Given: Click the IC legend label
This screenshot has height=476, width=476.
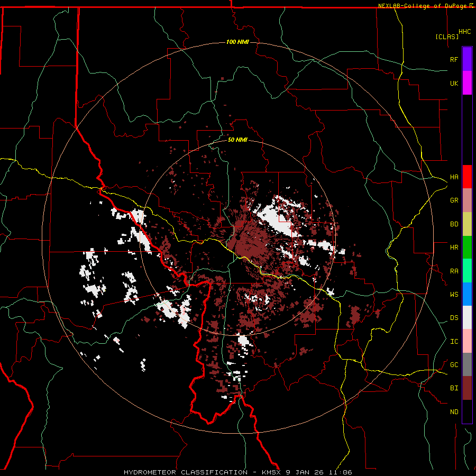Looking at the screenshot, I should coord(454,342).
